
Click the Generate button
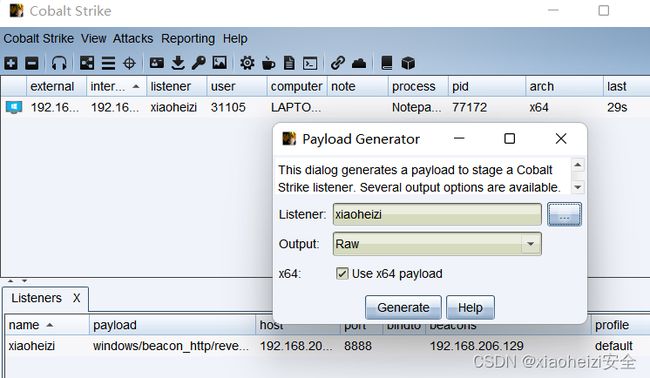pyautogui.click(x=403, y=308)
